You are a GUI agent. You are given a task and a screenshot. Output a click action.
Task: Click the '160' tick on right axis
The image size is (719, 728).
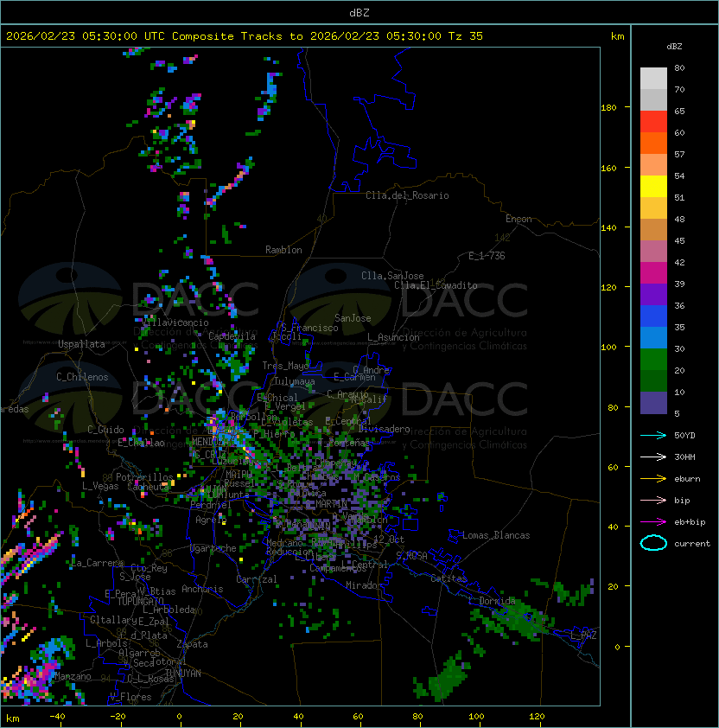tap(608, 168)
